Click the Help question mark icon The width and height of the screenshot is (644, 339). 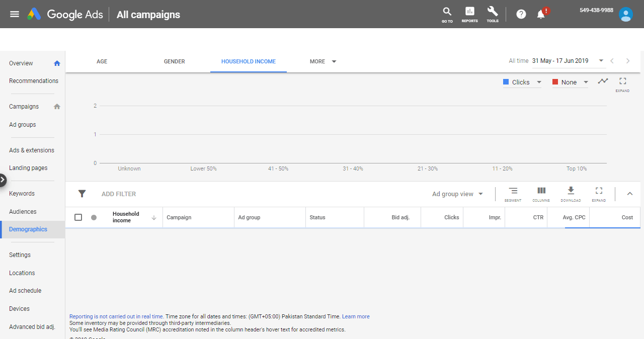pos(521,14)
